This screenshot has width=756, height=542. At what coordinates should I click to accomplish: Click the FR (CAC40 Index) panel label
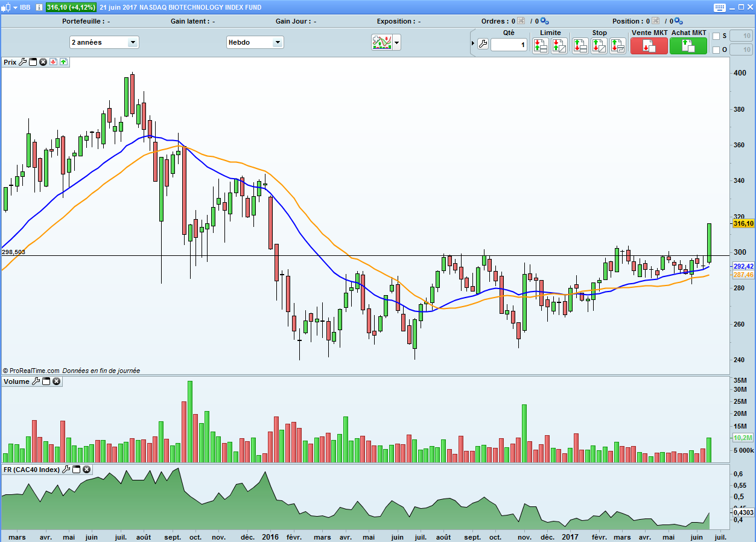pyautogui.click(x=32, y=470)
